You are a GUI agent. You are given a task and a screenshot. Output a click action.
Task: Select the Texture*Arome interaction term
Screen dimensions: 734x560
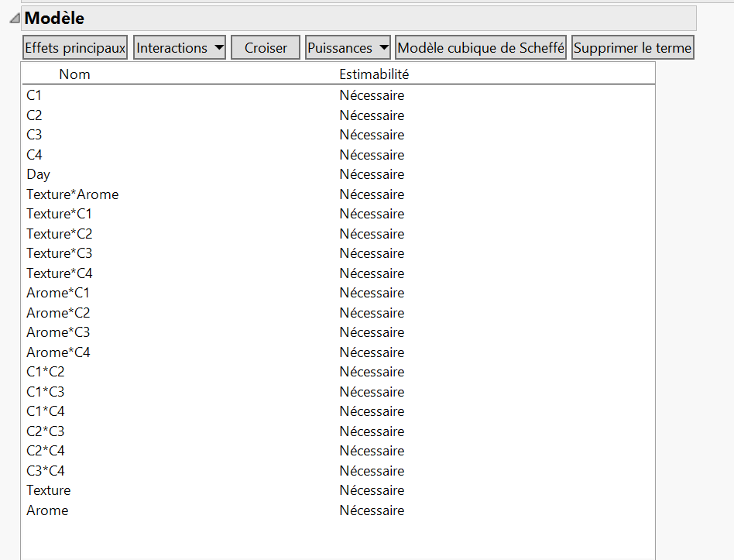(72, 194)
